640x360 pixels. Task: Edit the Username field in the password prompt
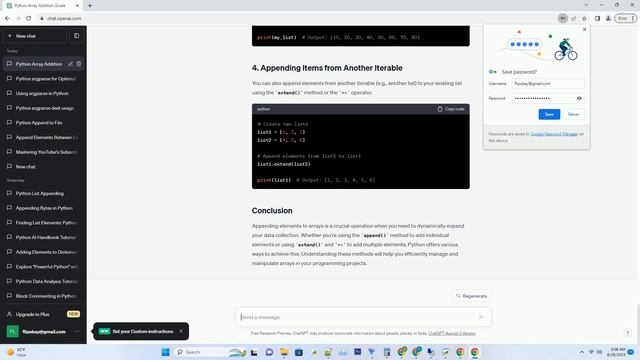[548, 84]
